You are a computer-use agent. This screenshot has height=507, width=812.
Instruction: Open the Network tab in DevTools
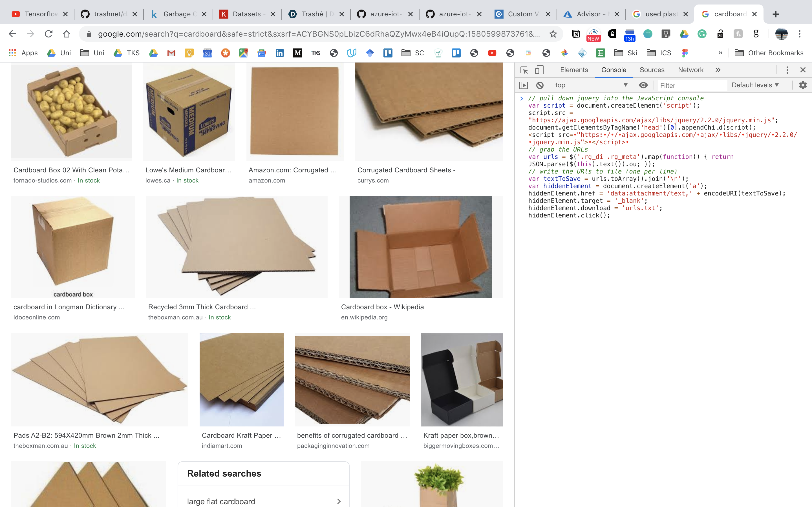coord(690,70)
